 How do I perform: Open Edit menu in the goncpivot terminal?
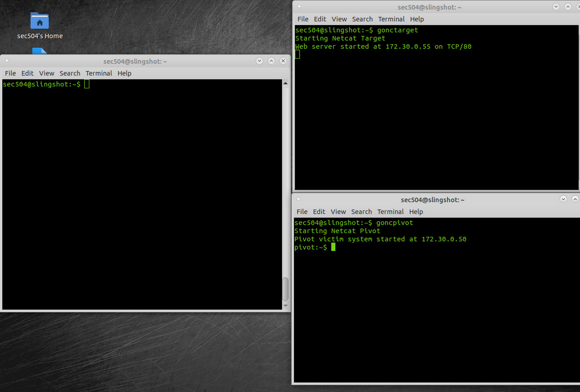coord(319,212)
